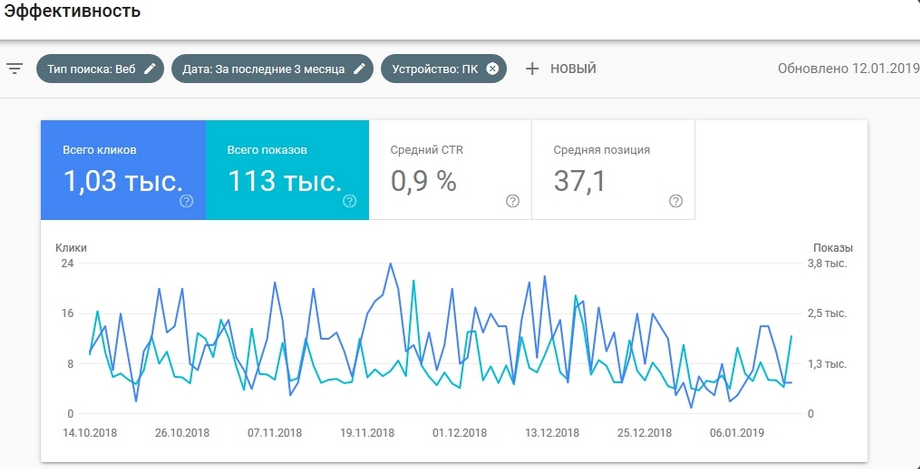920x469 pixels.
Task: Click the 2,5 тыс. axis value
Action: tap(827, 313)
